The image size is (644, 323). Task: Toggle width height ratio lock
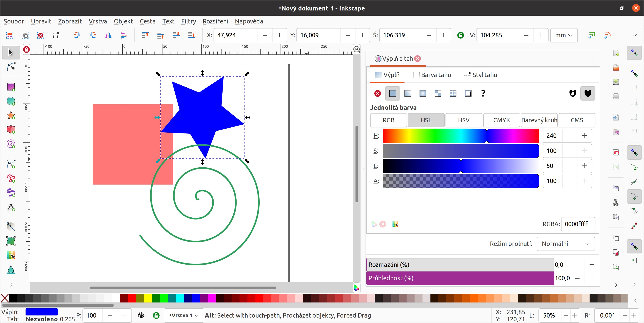click(460, 35)
